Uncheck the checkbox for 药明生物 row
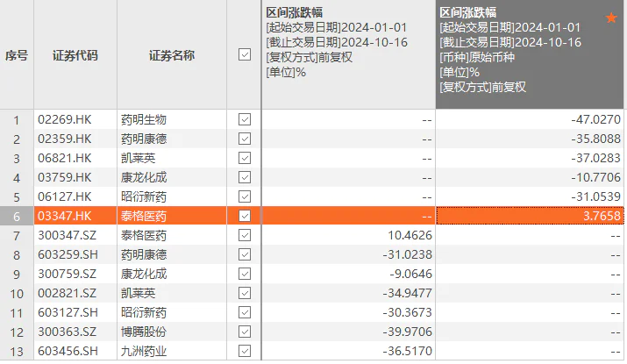Image resolution: width=627 pixels, height=364 pixels. pyautogui.click(x=245, y=119)
